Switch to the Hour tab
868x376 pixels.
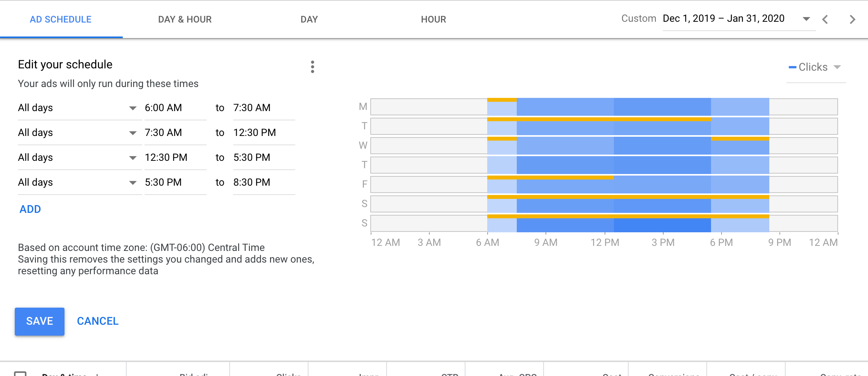433,19
